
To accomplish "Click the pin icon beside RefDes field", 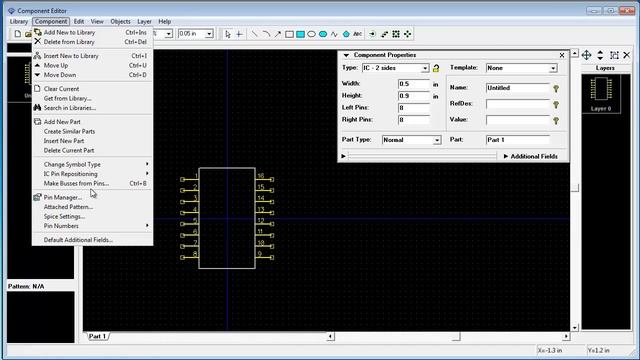I will coord(556,104).
